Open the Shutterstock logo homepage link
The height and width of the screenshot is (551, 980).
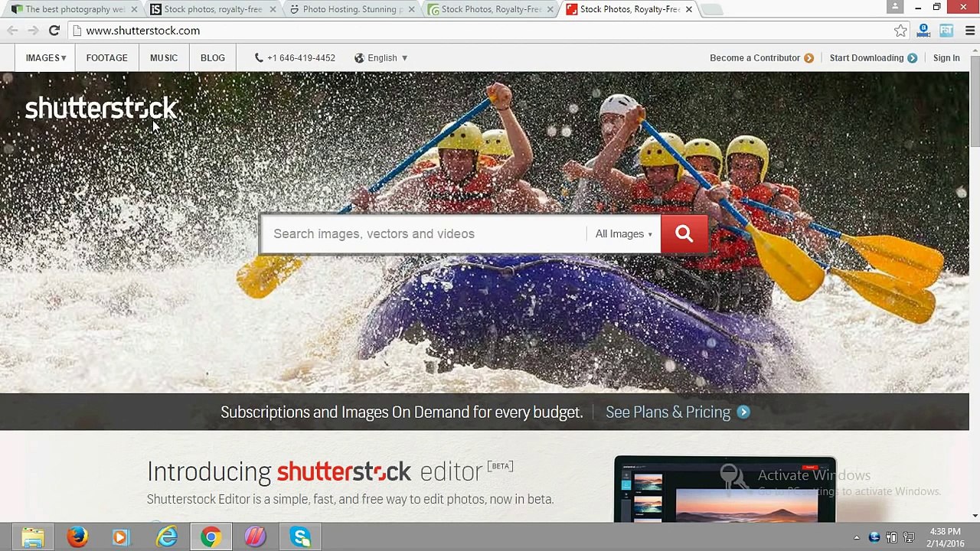101,109
